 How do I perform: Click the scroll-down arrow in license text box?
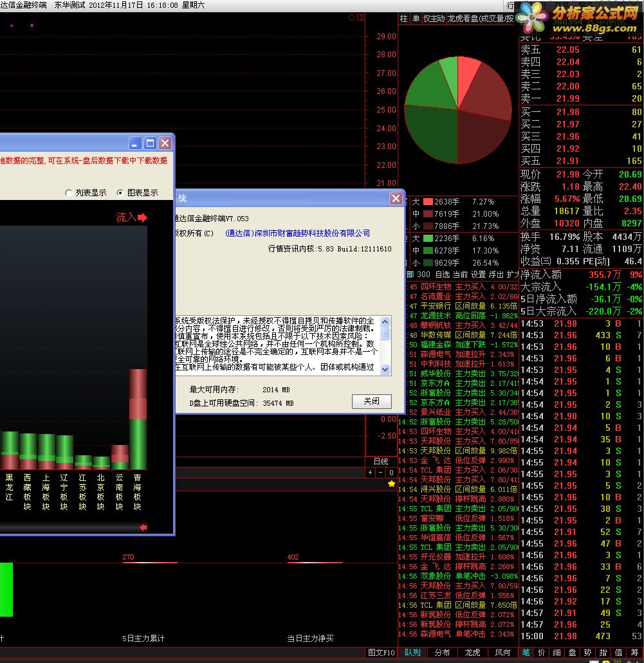click(385, 369)
